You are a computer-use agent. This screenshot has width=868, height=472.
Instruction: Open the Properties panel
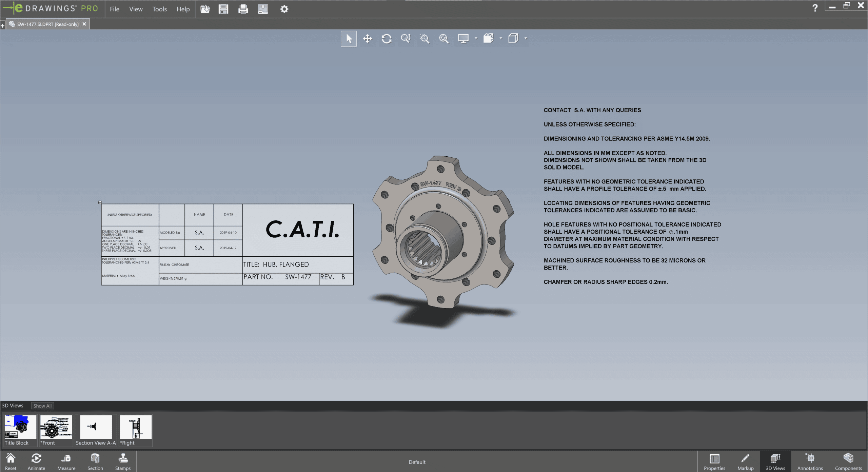(714, 461)
